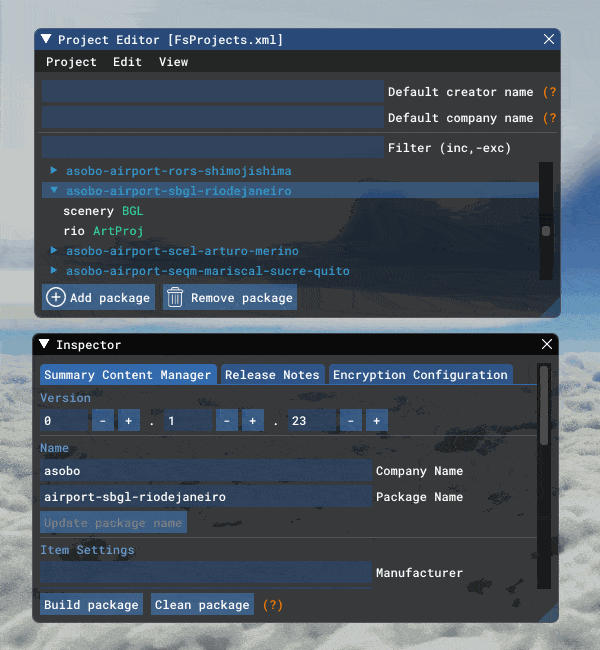The image size is (600, 650).
Task: Close the Inspector window
Action: tap(547, 344)
